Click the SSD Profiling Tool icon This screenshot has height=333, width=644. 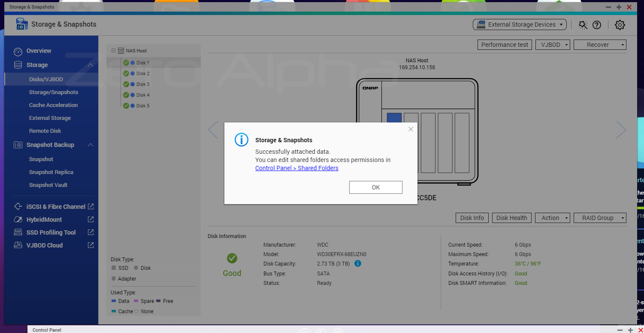tap(17, 232)
